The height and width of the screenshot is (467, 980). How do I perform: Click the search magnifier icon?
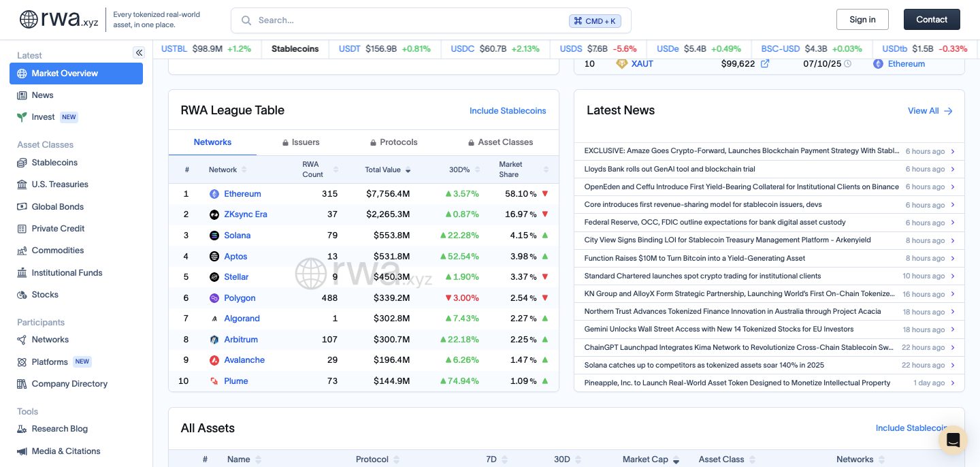246,20
